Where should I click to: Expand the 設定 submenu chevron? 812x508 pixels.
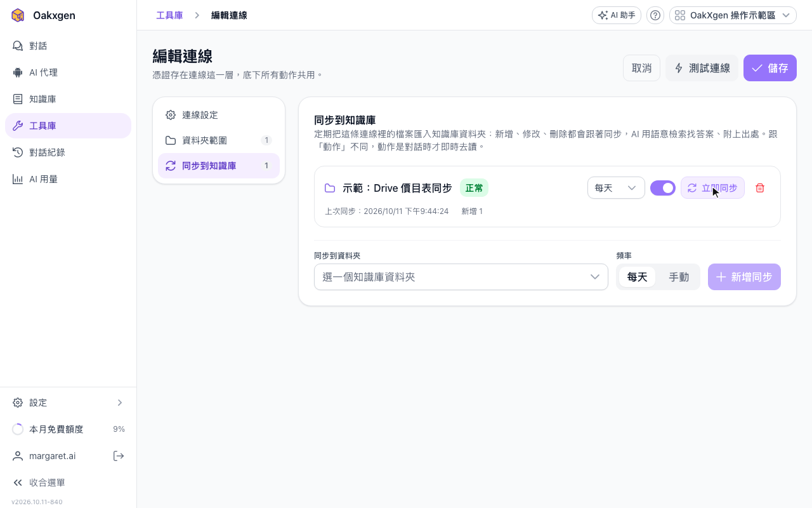coord(120,403)
